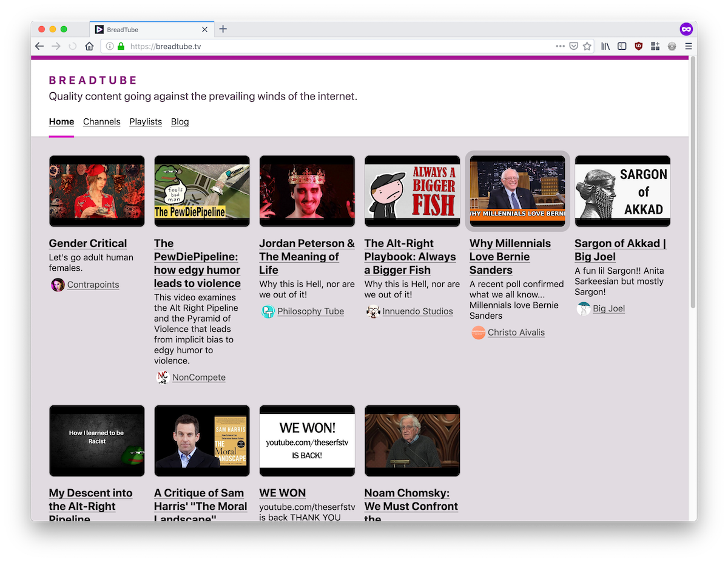Bookmark this page with the star
Screen dimensions: 728x562
pyautogui.click(x=587, y=46)
